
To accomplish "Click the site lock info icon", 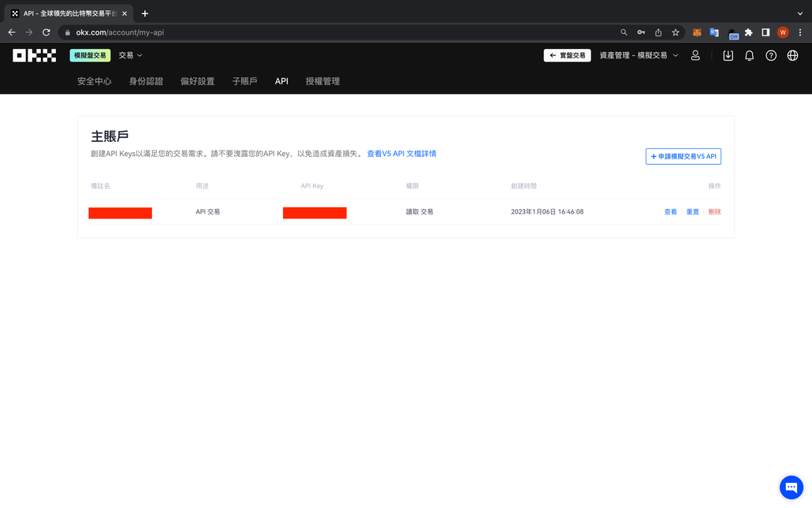I will point(67,32).
